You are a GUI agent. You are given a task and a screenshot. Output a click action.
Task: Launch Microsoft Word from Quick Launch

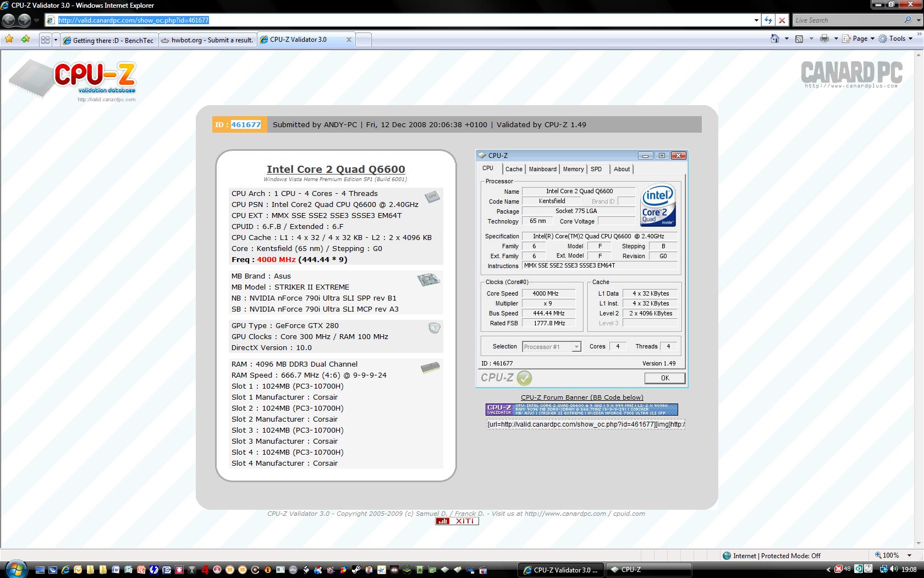tap(116, 570)
